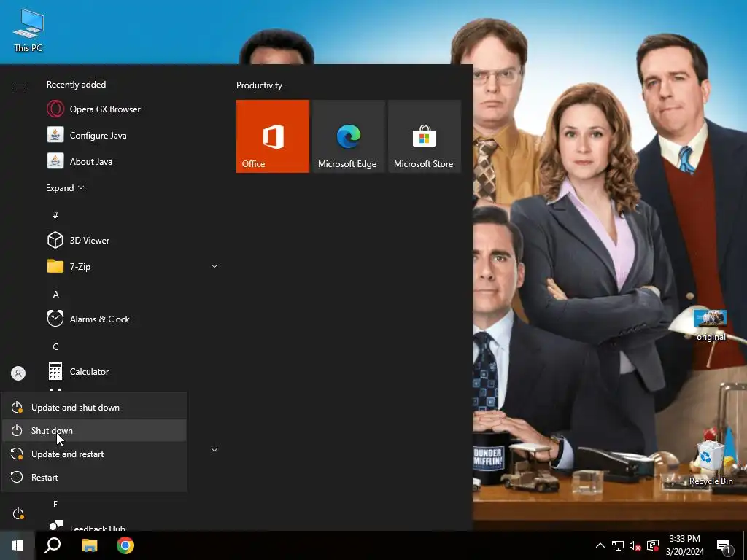Launch Alarms & Clock

pyautogui.click(x=133, y=319)
